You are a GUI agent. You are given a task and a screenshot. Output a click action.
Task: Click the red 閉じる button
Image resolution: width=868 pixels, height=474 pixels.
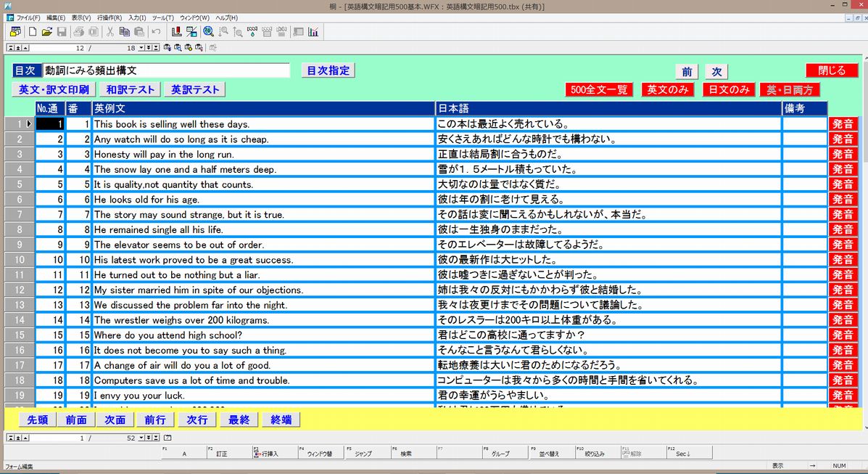pos(832,70)
